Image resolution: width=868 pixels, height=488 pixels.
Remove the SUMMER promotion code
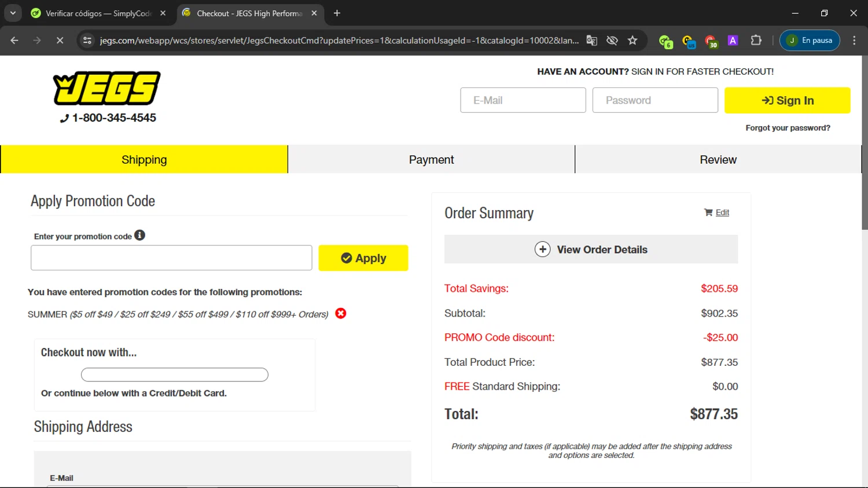tap(341, 313)
